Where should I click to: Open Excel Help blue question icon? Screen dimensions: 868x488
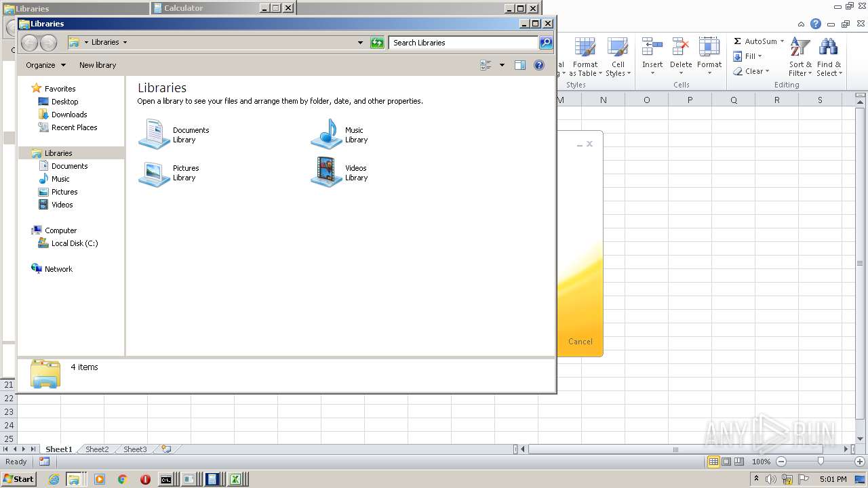point(816,24)
